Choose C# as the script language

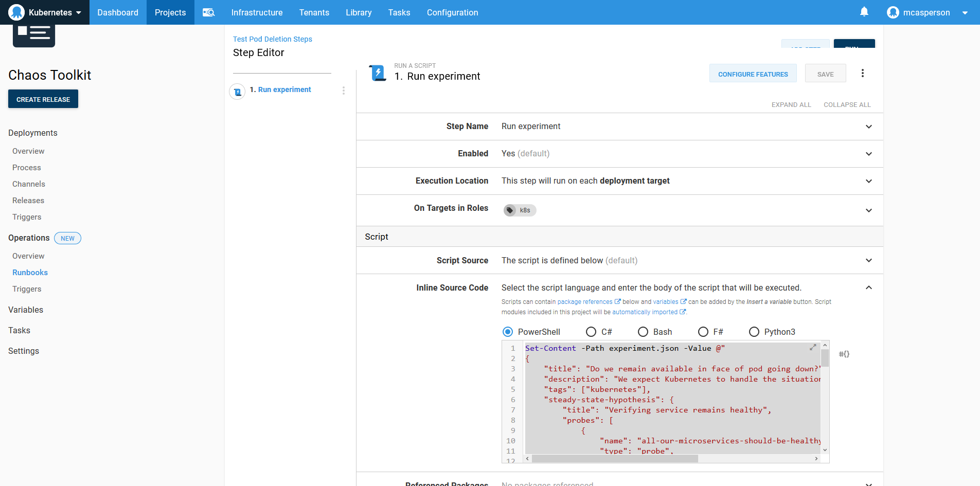point(591,332)
